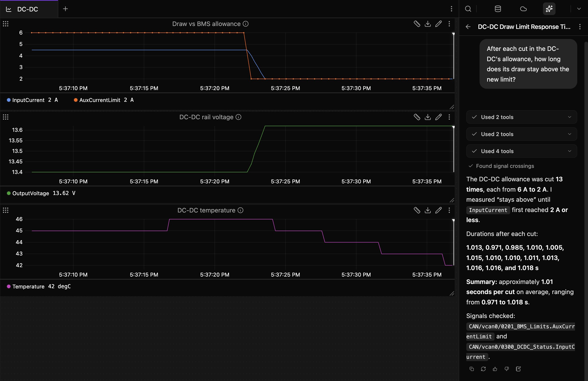Open DC-DC temperature panel menu

[x=449, y=210]
